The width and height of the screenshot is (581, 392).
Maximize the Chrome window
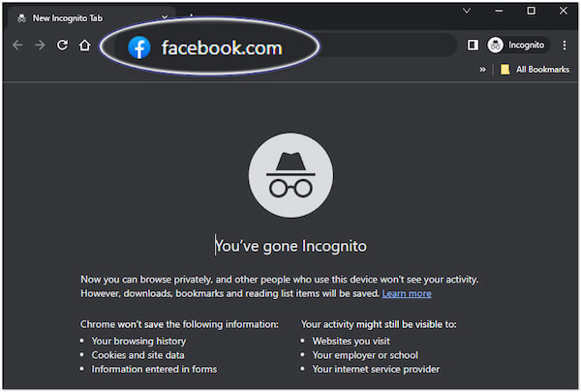click(531, 11)
